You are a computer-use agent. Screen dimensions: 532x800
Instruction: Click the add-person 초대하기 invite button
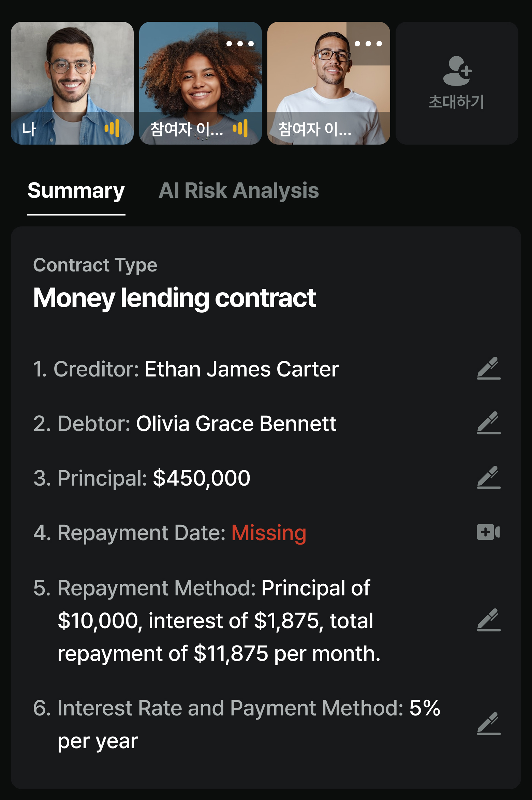coord(457,83)
